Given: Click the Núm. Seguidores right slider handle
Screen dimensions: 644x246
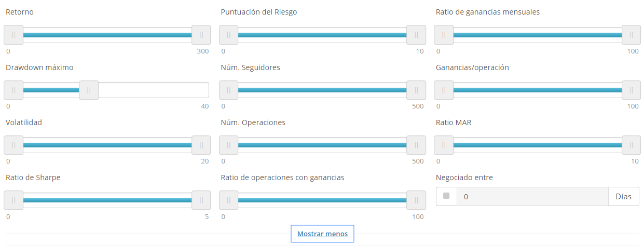Looking at the screenshot, I should [x=416, y=90].
